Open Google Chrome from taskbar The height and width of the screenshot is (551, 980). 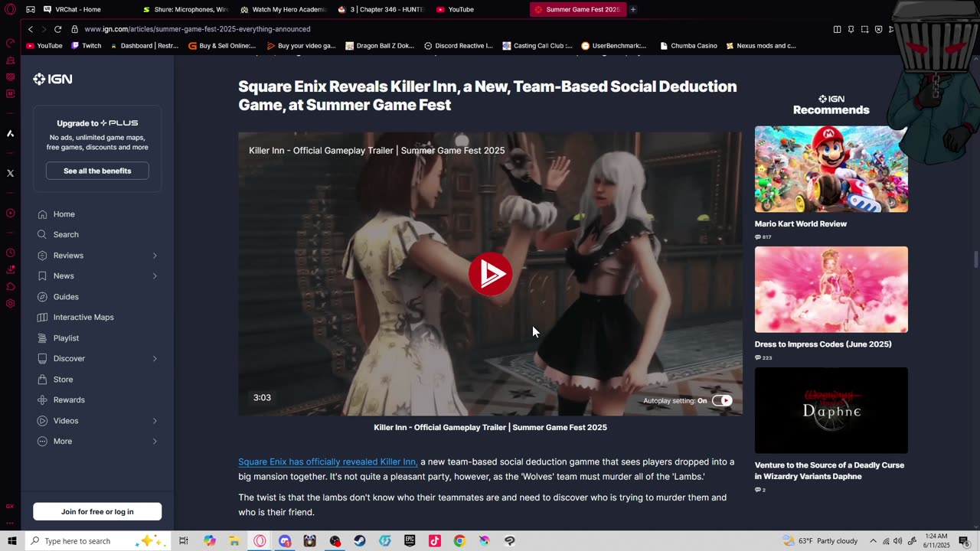click(x=459, y=541)
